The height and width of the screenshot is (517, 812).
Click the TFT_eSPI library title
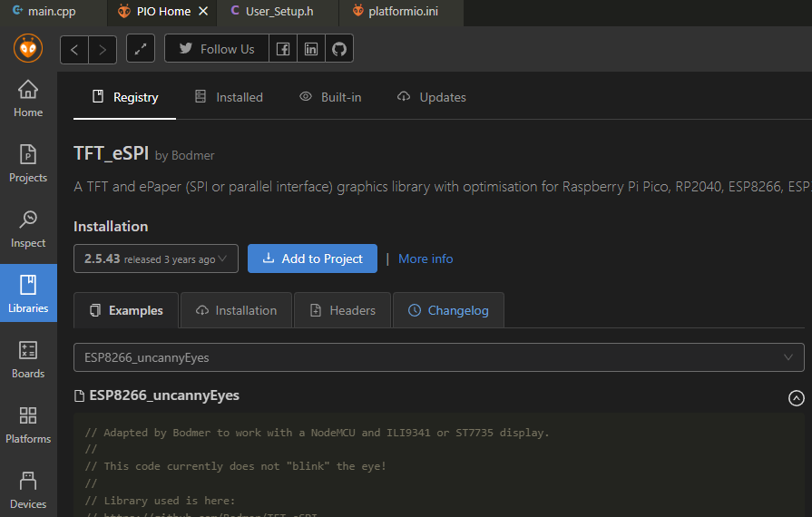[x=111, y=153]
